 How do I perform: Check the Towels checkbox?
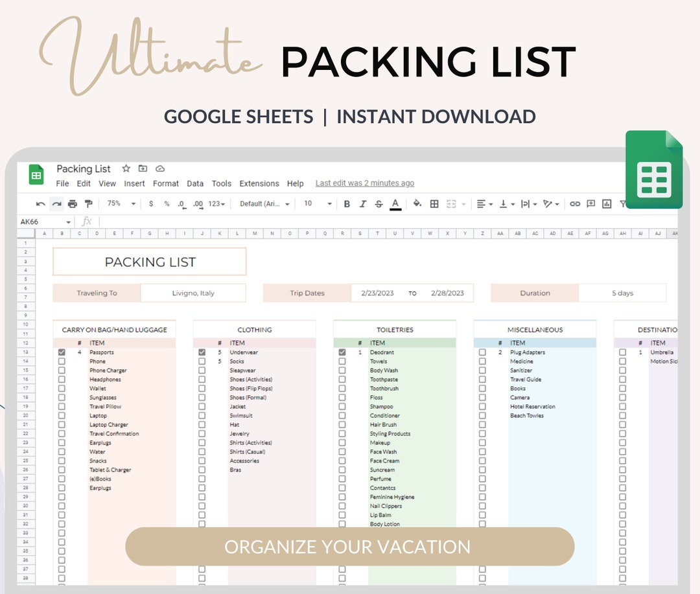[x=342, y=361]
